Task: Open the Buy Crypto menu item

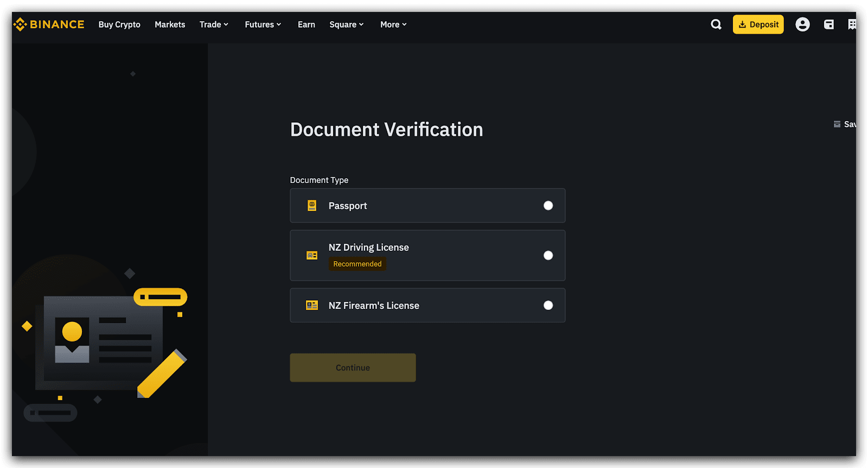Action: tap(119, 24)
